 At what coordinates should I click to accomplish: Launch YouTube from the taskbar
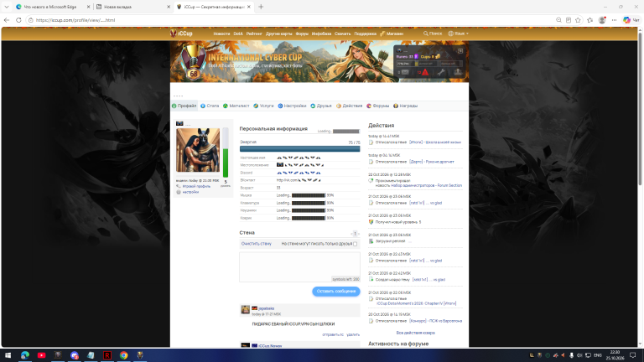[x=41, y=355]
